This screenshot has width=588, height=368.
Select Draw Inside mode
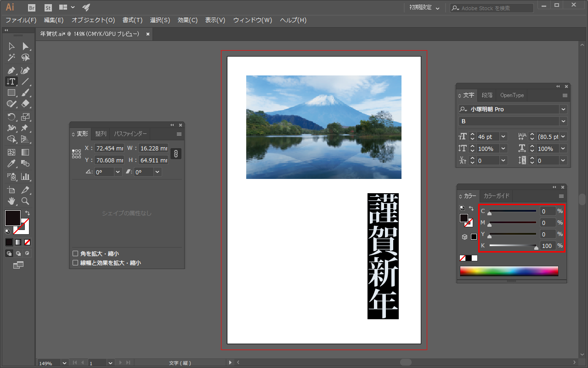[x=27, y=253]
